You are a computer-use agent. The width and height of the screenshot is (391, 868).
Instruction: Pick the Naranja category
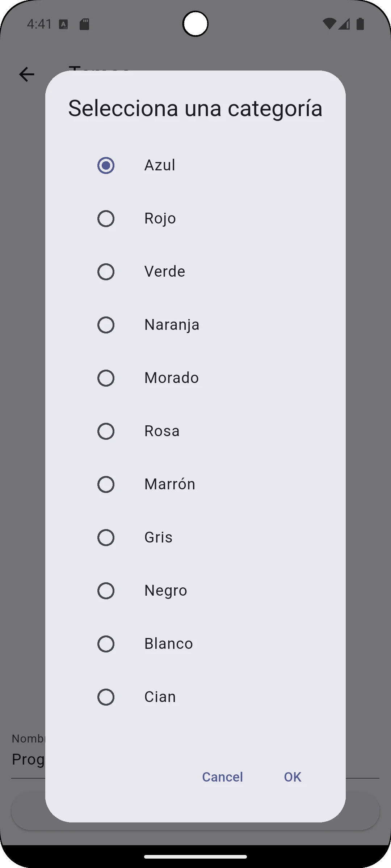point(106,325)
